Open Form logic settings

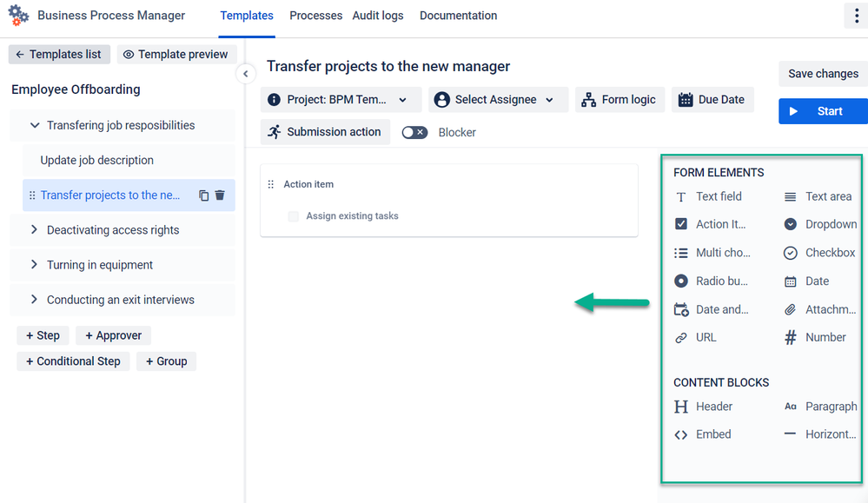620,100
